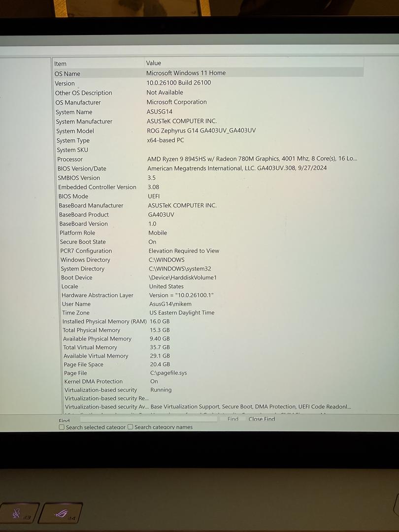Select the Processor row
The width and height of the screenshot is (399, 532).
tap(209, 159)
